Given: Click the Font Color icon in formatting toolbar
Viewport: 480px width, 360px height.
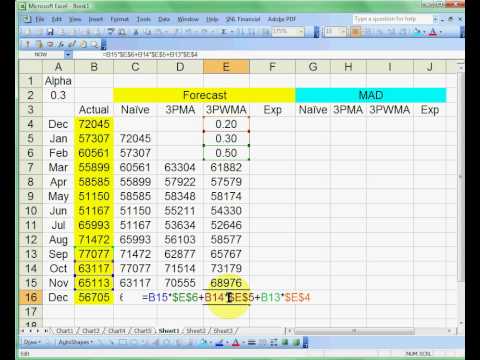Looking at the screenshot, I should click(x=433, y=32).
